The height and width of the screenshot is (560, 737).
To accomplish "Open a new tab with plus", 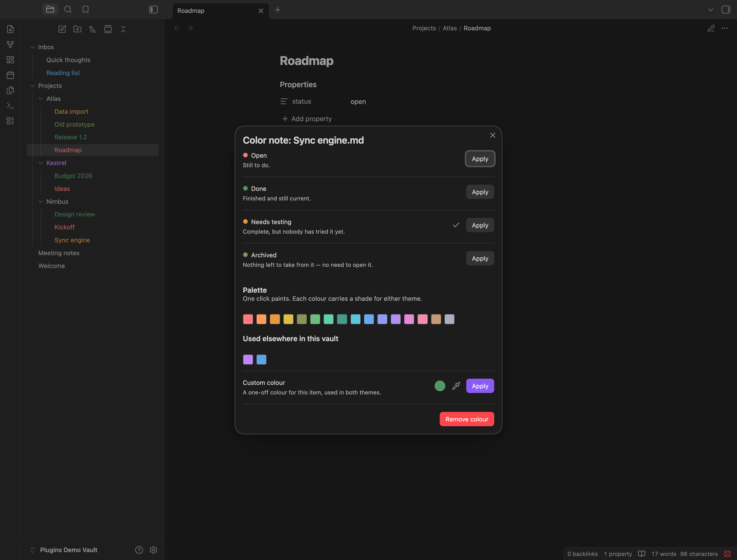I will coord(278,10).
